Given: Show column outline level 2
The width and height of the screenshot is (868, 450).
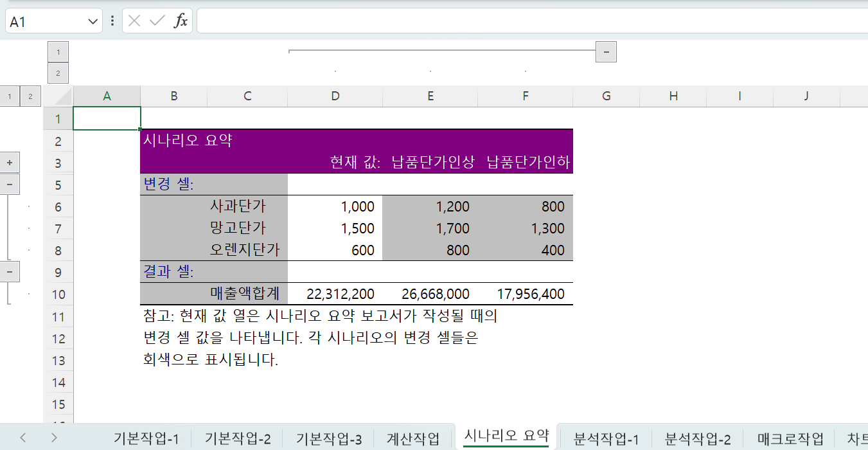Looking at the screenshot, I should 58,73.
